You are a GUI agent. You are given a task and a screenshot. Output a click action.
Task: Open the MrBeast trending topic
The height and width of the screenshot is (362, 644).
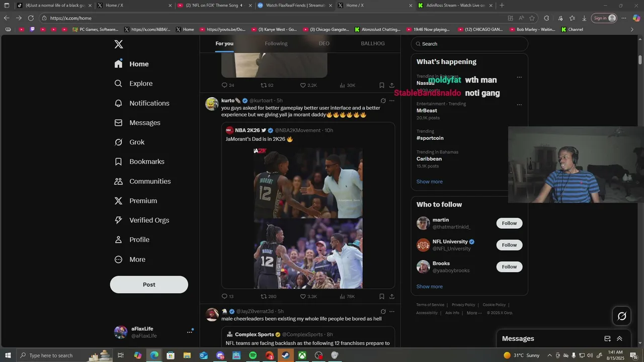coord(427,111)
